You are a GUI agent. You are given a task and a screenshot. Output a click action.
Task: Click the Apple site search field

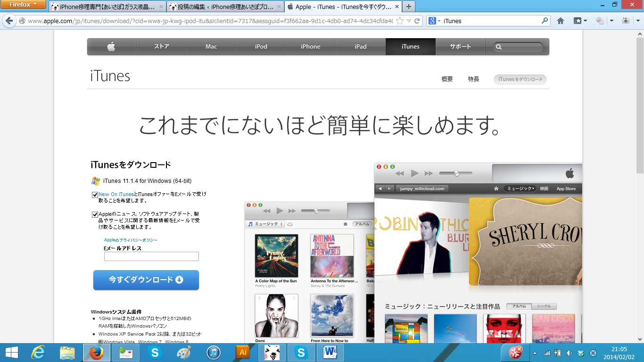(518, 47)
